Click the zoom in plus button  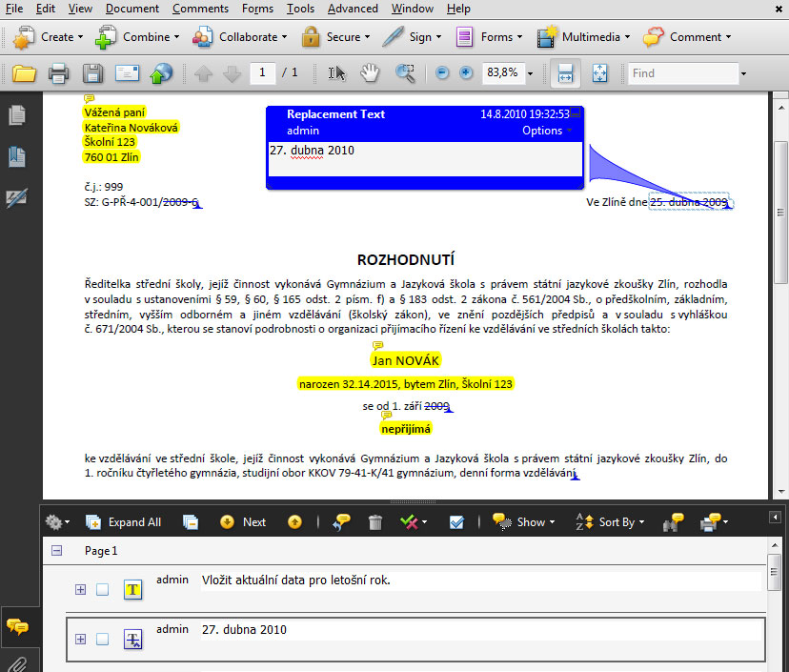click(466, 73)
